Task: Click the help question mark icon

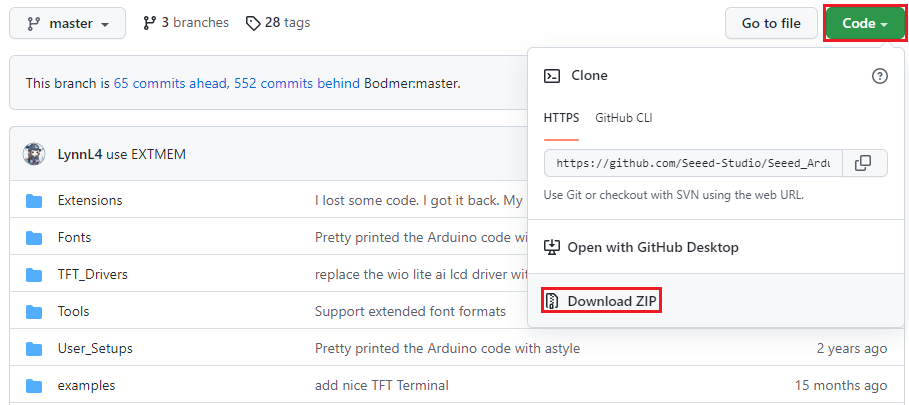Action: pos(879,76)
